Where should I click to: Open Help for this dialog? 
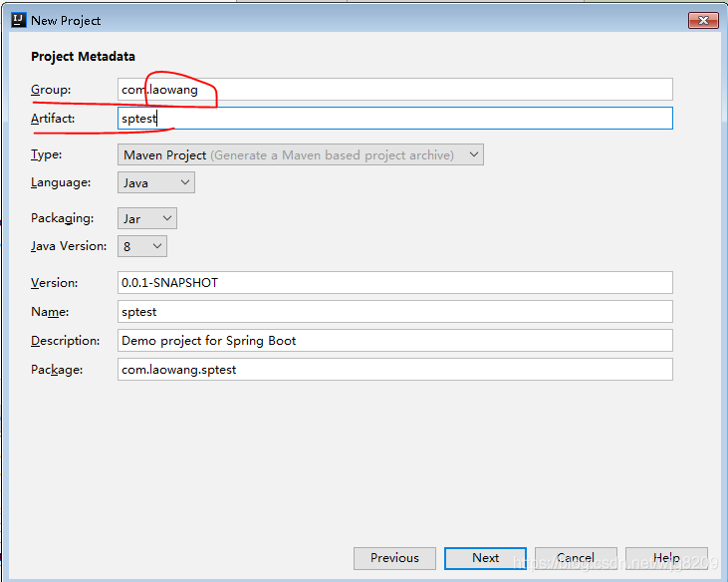[x=666, y=558]
